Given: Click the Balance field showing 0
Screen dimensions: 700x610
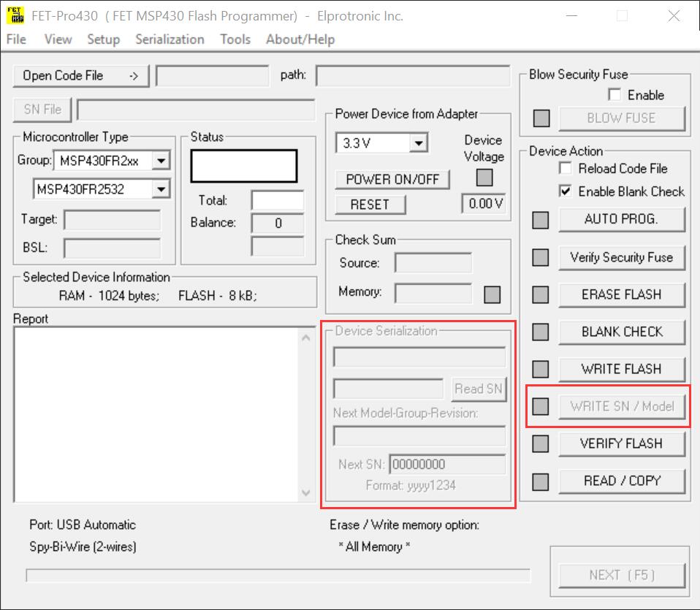Looking at the screenshot, I should [277, 223].
